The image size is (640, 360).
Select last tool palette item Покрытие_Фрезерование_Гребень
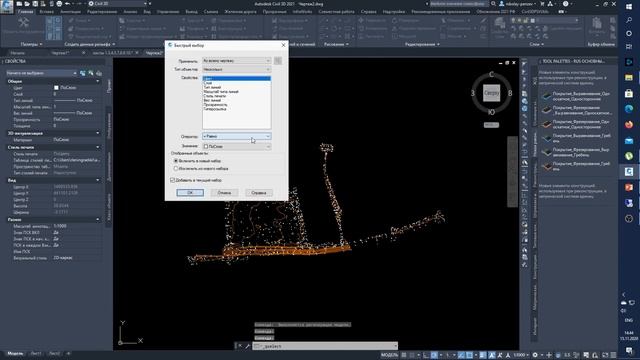pos(577,166)
